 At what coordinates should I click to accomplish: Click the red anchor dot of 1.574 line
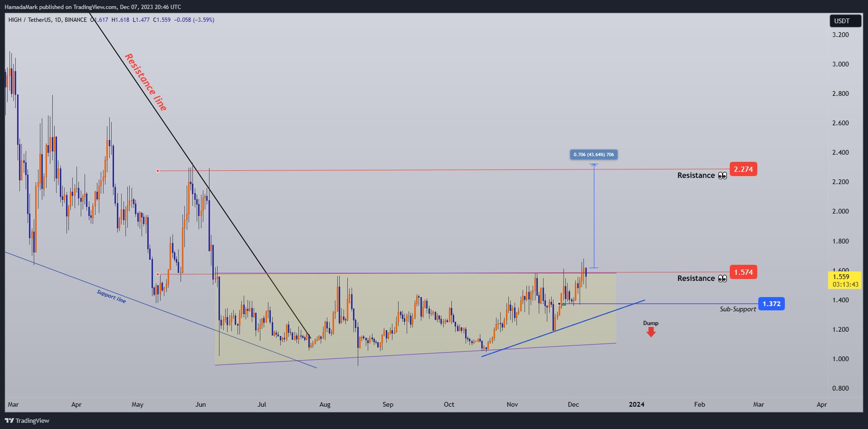tap(158, 274)
